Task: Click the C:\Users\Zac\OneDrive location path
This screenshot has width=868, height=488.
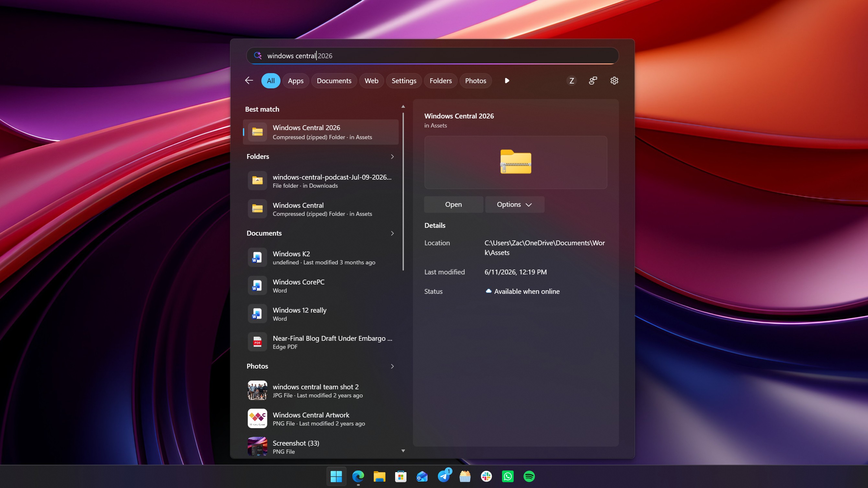Action: tap(545, 248)
